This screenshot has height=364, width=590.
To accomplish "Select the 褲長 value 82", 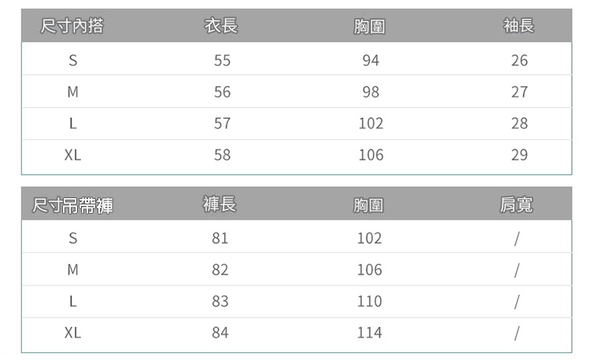I will pos(220,270).
